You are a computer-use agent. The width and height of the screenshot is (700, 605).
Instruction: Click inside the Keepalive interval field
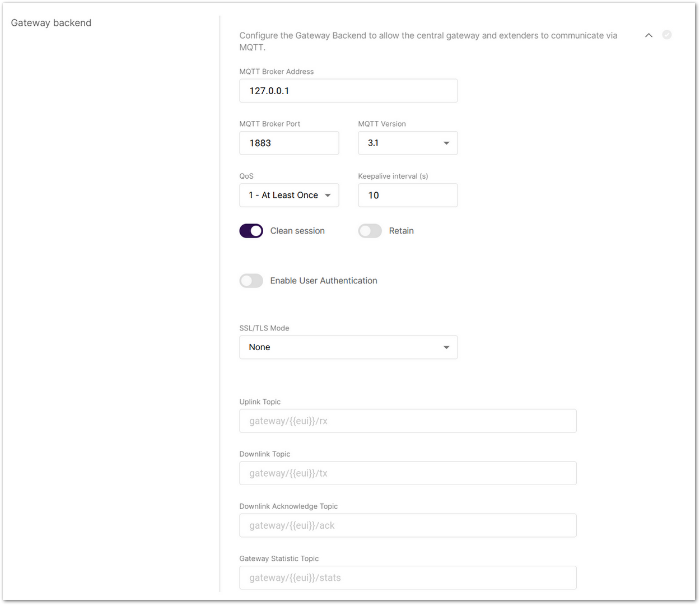(408, 195)
